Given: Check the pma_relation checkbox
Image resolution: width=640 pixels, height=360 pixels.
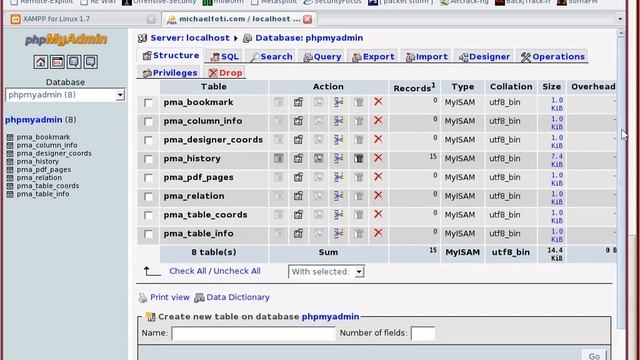Looking at the screenshot, I should (x=148, y=197).
